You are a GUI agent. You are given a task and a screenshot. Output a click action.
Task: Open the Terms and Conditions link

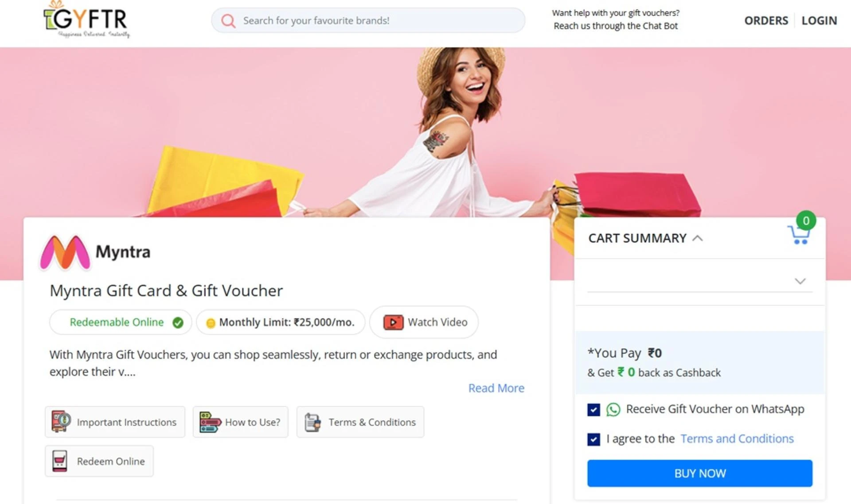(737, 438)
